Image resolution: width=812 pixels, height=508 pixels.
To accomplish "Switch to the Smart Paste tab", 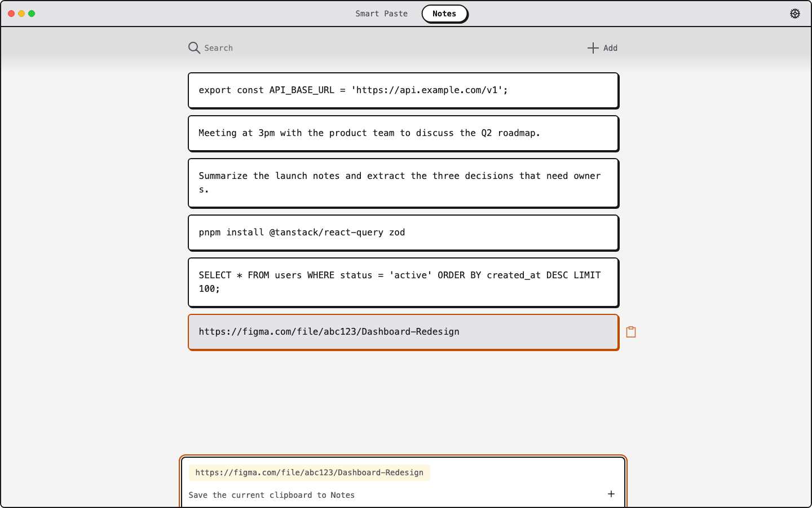I will [x=381, y=14].
